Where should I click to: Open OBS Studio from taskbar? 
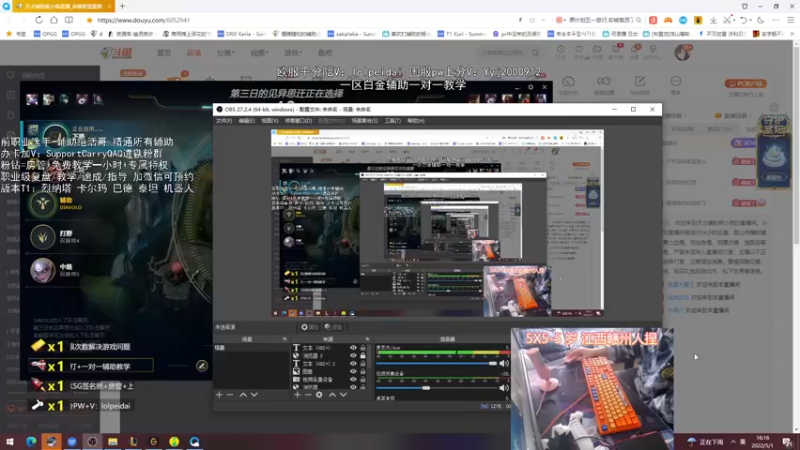pyautogui.click(x=92, y=441)
